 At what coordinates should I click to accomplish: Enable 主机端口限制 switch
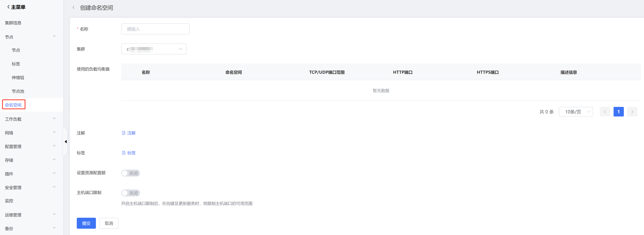point(130,193)
